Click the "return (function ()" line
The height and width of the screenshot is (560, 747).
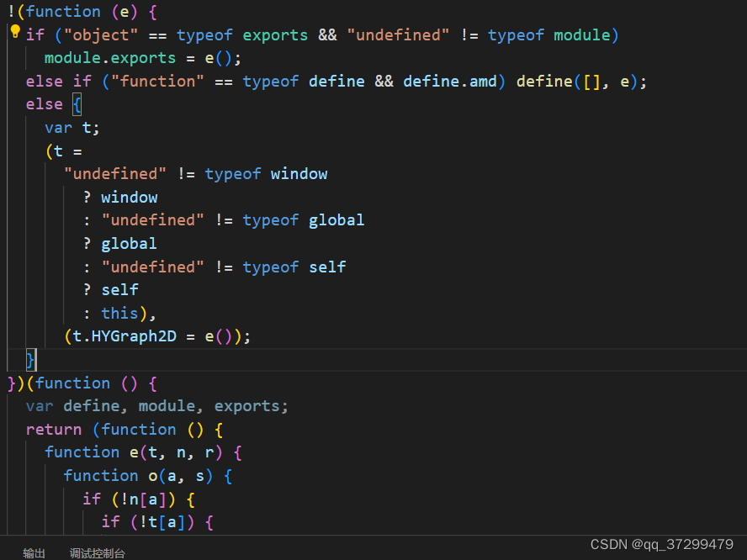[x=124, y=430]
